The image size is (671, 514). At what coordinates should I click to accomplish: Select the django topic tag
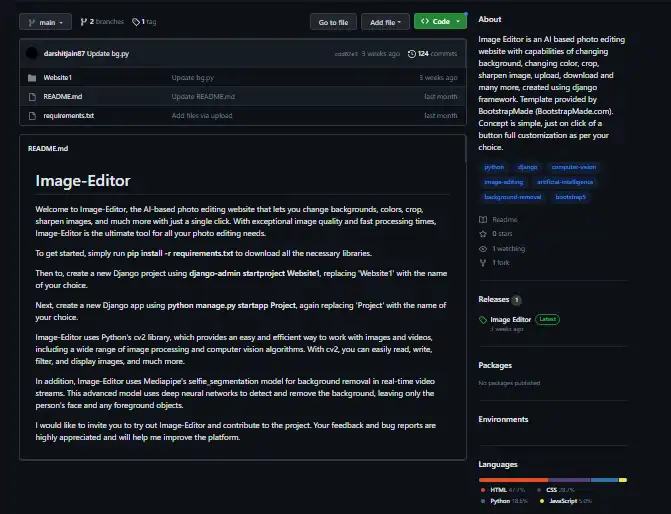coord(527,167)
